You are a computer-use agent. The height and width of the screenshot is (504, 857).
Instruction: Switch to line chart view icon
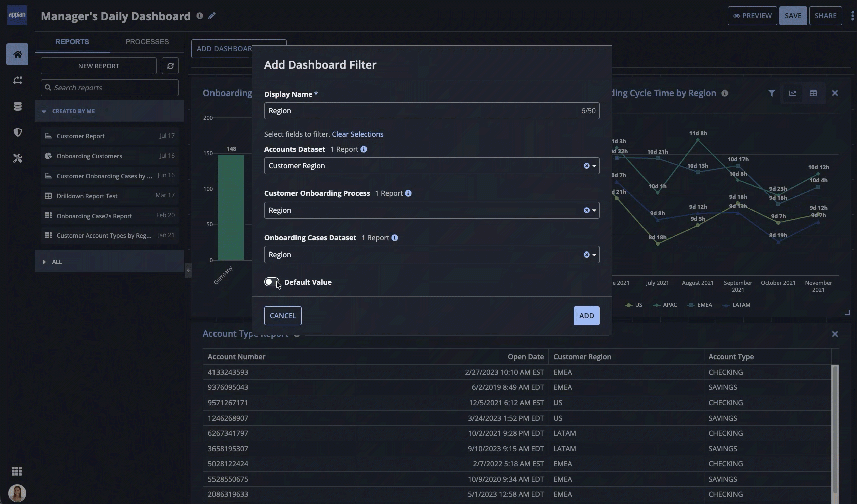(793, 93)
